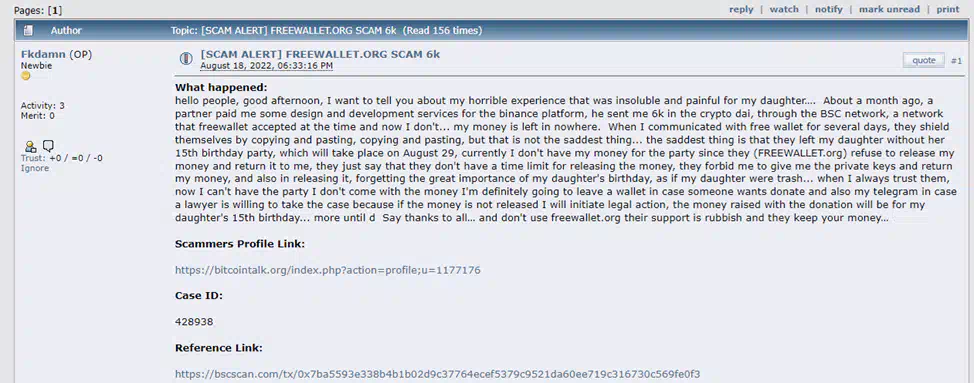974x383 pixels.
Task: Open Fkdamn's user profile name
Action: pyautogui.click(x=43, y=55)
